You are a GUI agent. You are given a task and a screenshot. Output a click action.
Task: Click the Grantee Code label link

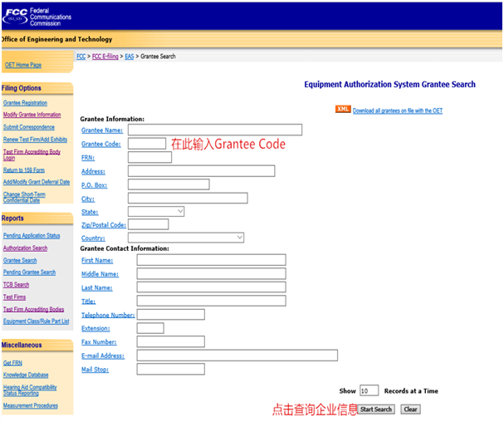coord(101,144)
